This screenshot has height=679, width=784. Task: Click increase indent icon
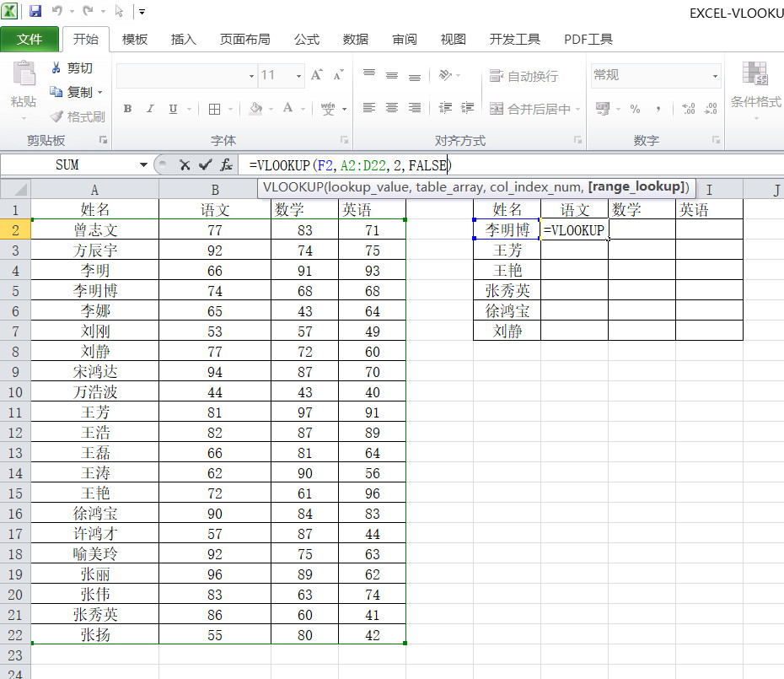(x=468, y=108)
